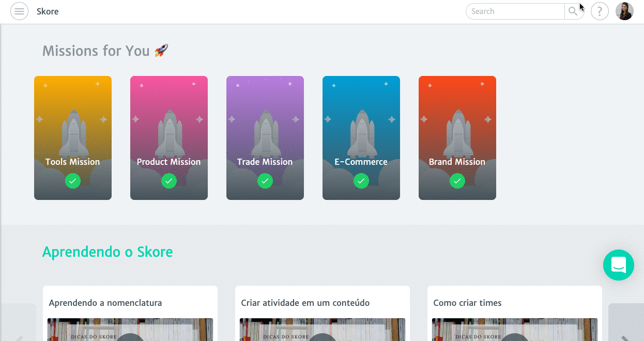Image resolution: width=644 pixels, height=341 pixels.
Task: Click the search magnifier icon
Action: pos(573,11)
